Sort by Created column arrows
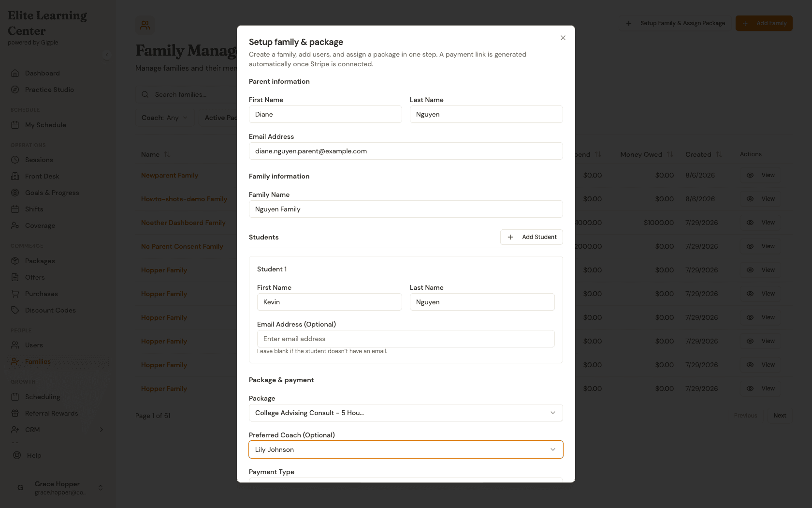 (719, 154)
